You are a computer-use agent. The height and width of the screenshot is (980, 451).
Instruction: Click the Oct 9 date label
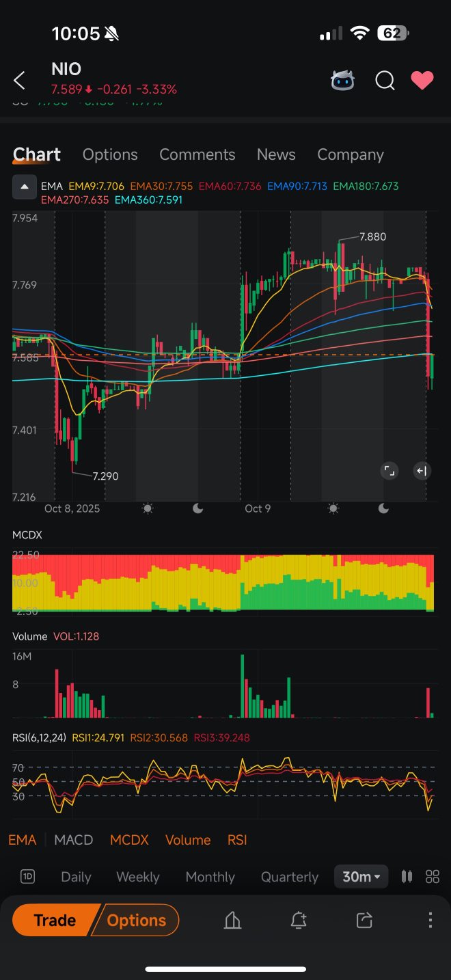(x=258, y=508)
